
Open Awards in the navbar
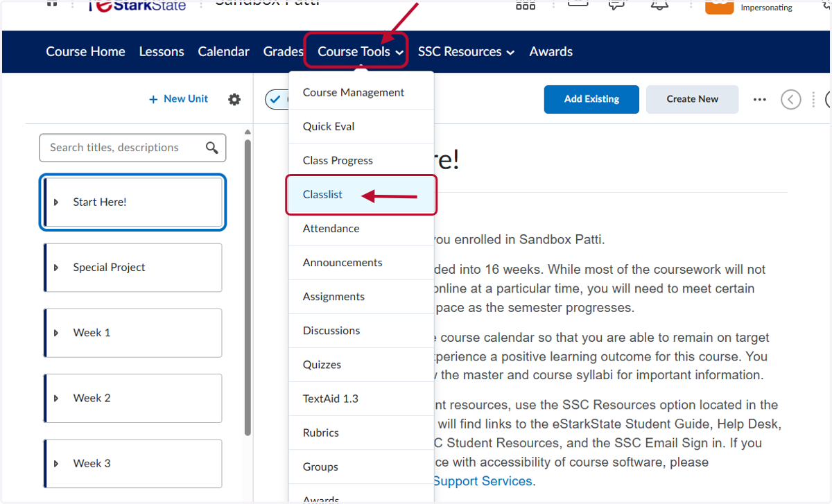pyautogui.click(x=551, y=51)
